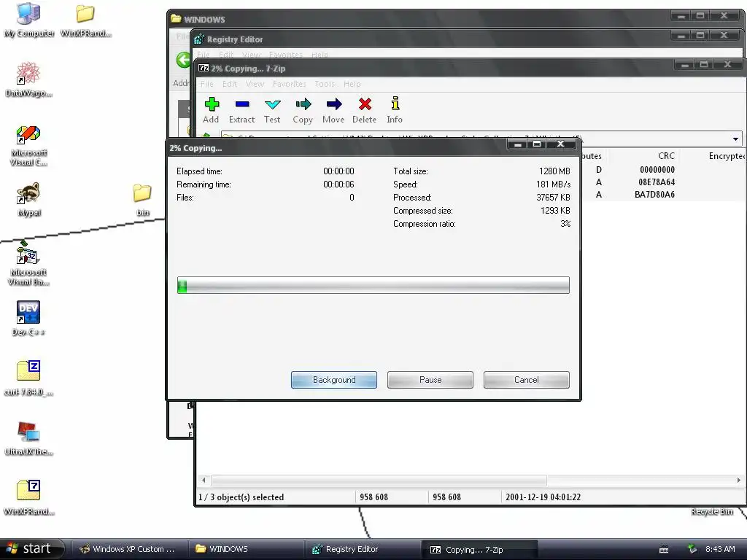Image resolution: width=747 pixels, height=560 pixels.
Task: Click CRC value 08E78A64 in file list
Action: click(657, 182)
